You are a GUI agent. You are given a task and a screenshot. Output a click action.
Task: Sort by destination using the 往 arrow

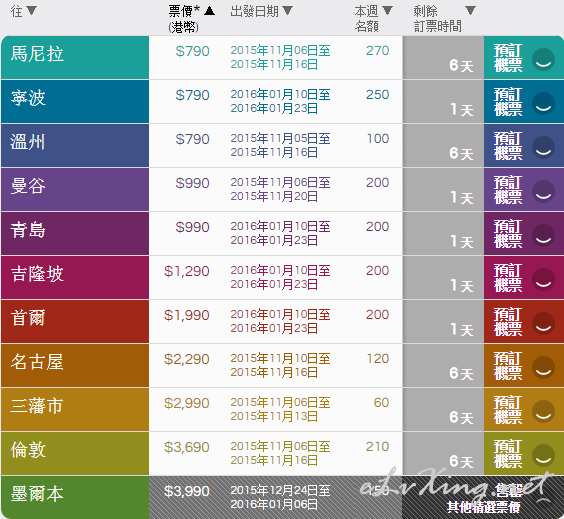point(32,10)
